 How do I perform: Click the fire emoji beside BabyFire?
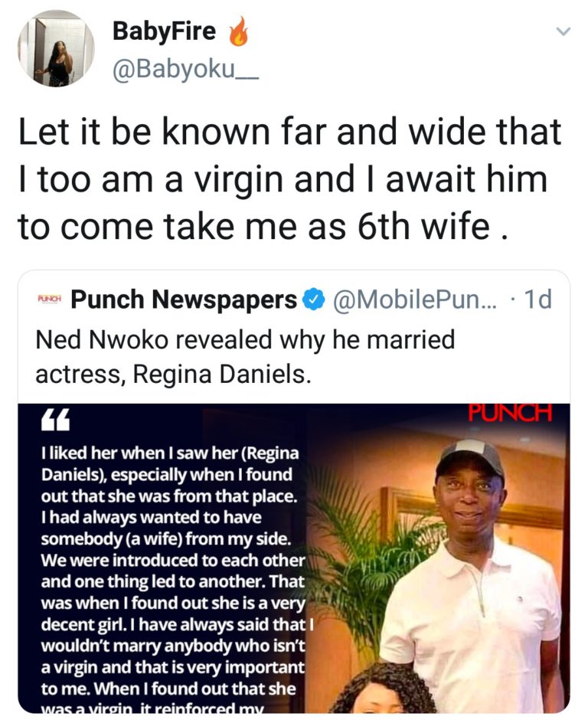(x=238, y=33)
